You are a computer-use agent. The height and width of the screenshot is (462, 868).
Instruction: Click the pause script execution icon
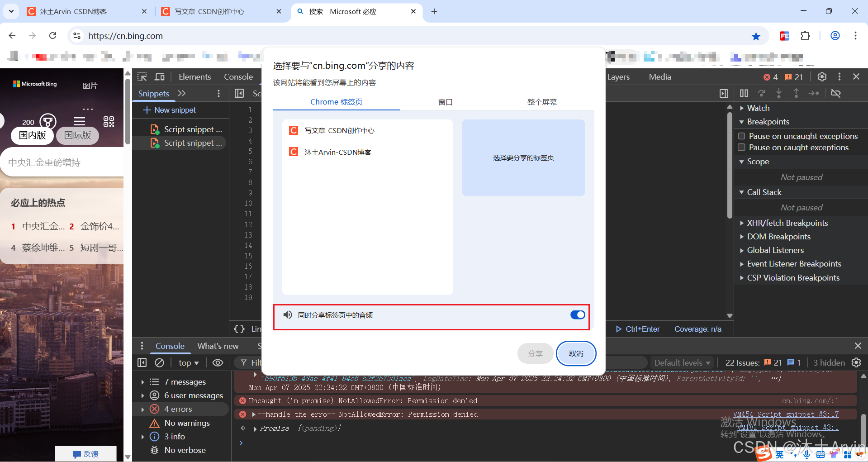point(744,93)
